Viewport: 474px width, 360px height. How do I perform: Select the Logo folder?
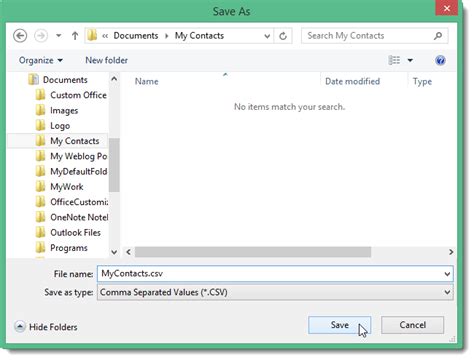(60, 126)
